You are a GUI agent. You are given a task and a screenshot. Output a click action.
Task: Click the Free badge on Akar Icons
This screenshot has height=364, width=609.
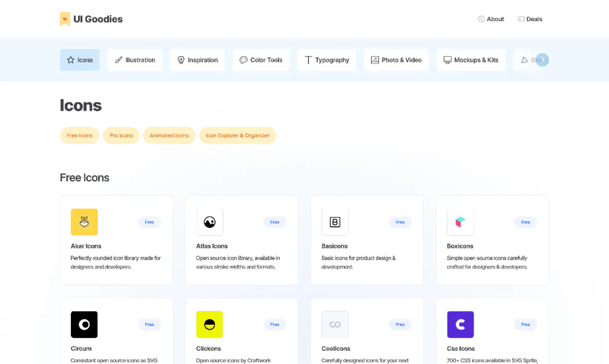coord(150,222)
